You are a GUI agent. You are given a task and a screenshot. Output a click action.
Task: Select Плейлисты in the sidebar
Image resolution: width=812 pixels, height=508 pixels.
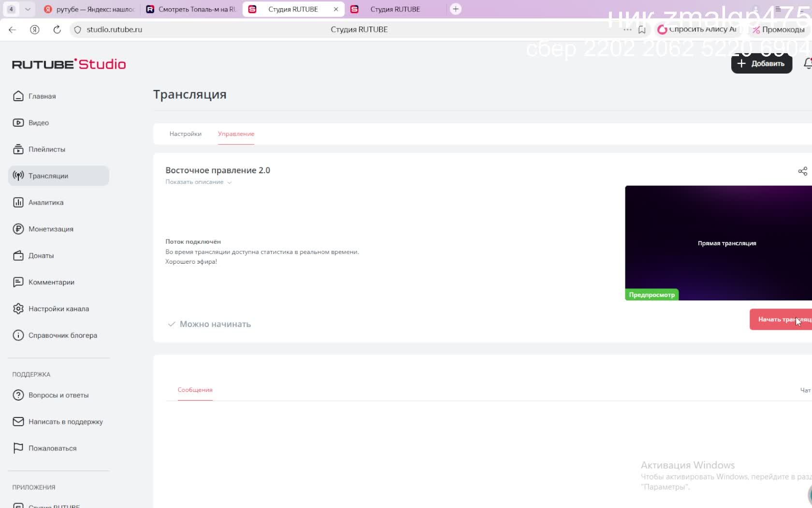point(47,149)
